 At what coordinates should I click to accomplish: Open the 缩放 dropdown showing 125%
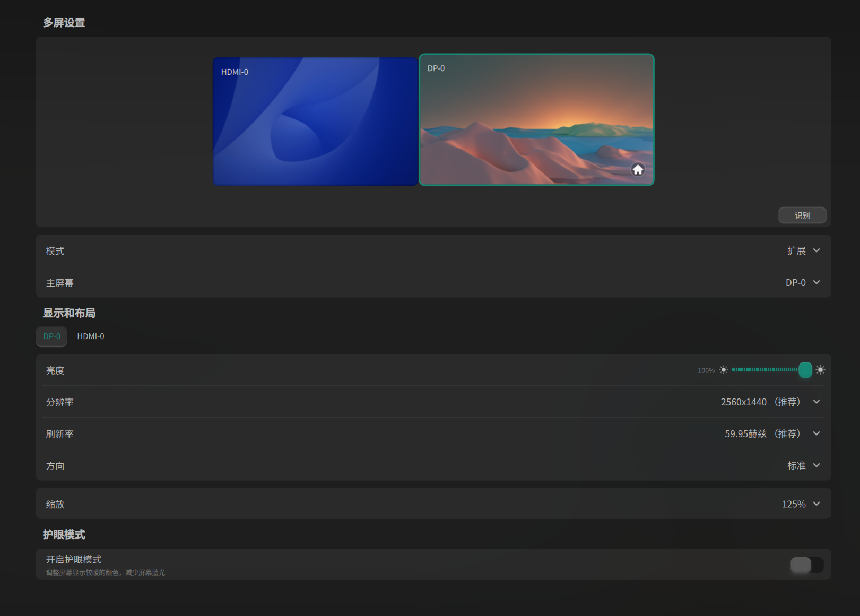[801, 504]
